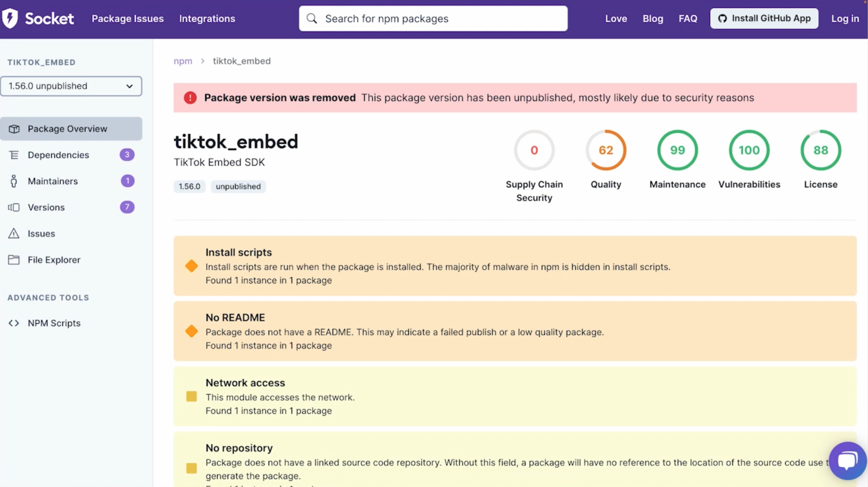Viewport: 868px width, 487px height.
Task: Click the Install scripts alert heading
Action: (x=238, y=252)
